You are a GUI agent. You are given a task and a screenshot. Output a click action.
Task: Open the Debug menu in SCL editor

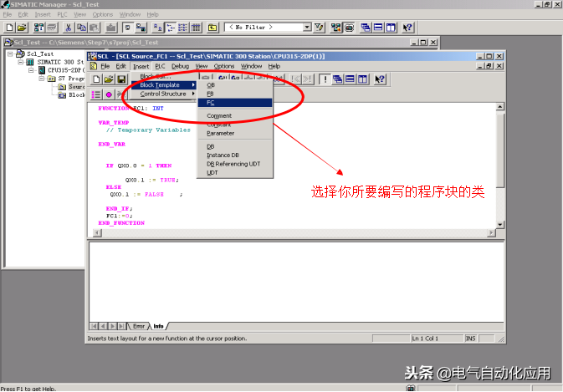coord(180,66)
